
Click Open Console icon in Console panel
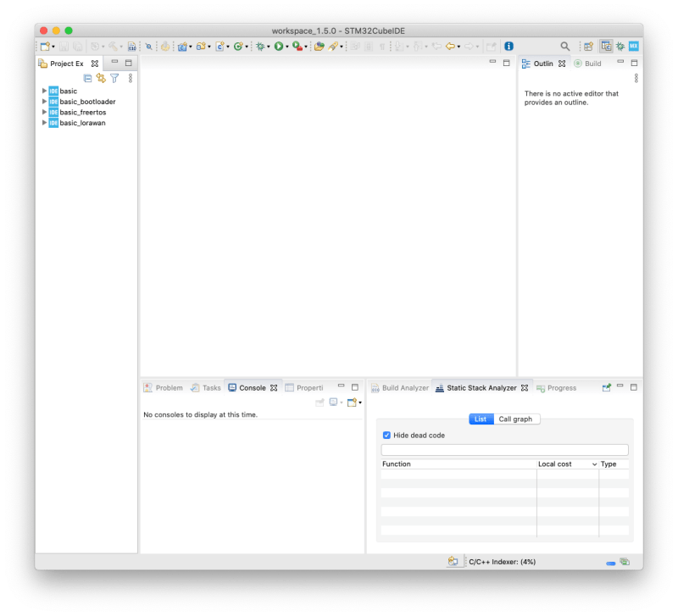click(x=352, y=402)
